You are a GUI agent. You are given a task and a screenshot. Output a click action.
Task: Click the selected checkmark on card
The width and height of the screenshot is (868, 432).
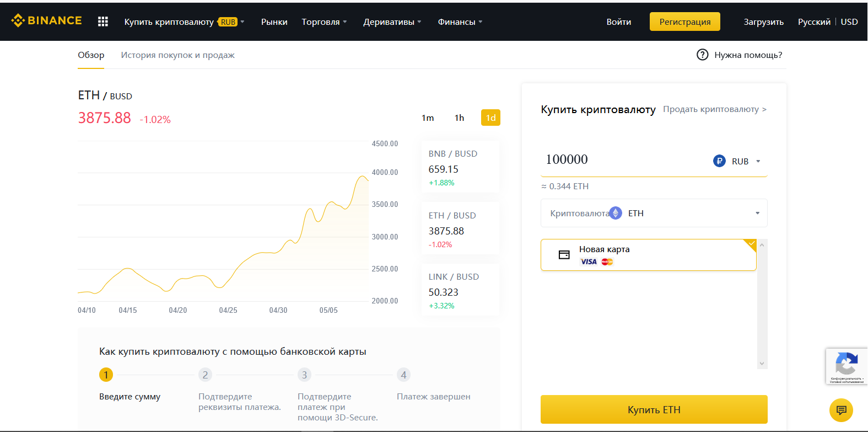tap(751, 243)
